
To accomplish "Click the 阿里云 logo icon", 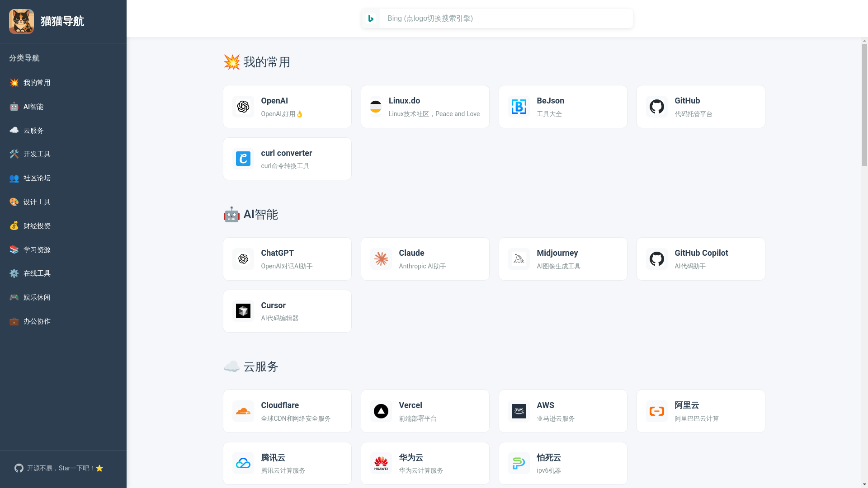I will [x=657, y=411].
